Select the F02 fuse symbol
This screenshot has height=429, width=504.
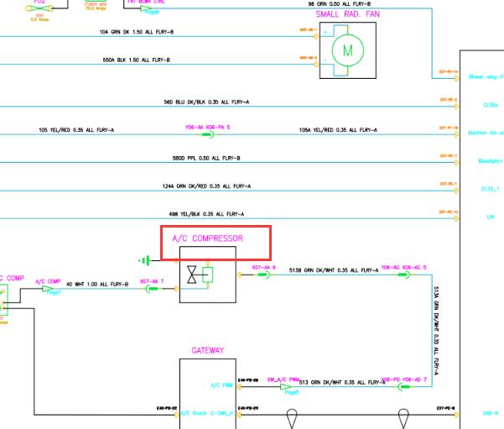click(39, 8)
